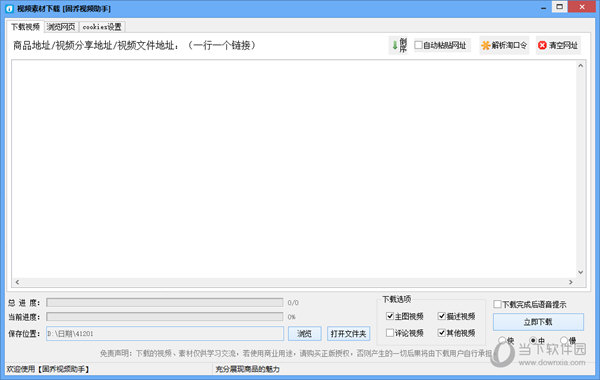Click the 0% current progress value
The image size is (600, 380).
(292, 317)
